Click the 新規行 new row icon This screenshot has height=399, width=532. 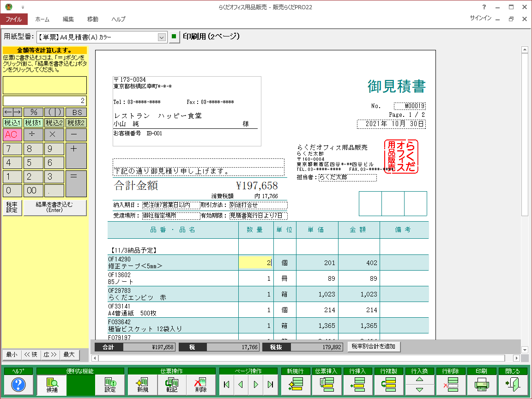[x=295, y=384]
